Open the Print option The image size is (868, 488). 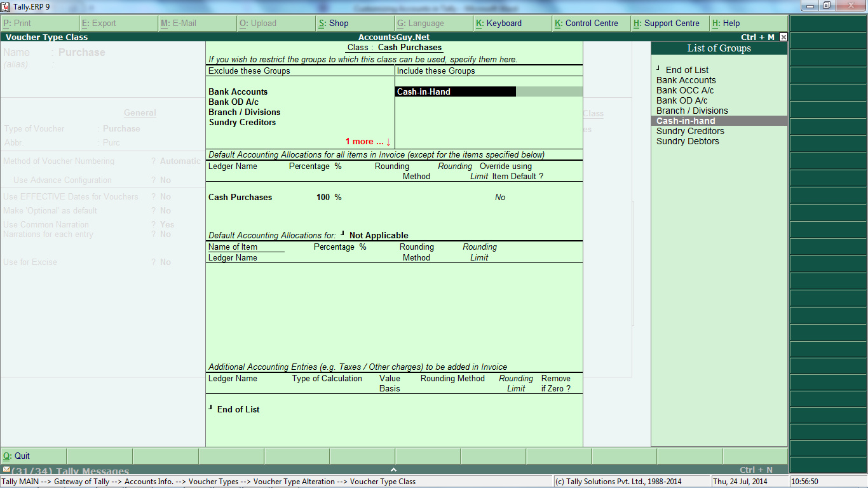39,24
